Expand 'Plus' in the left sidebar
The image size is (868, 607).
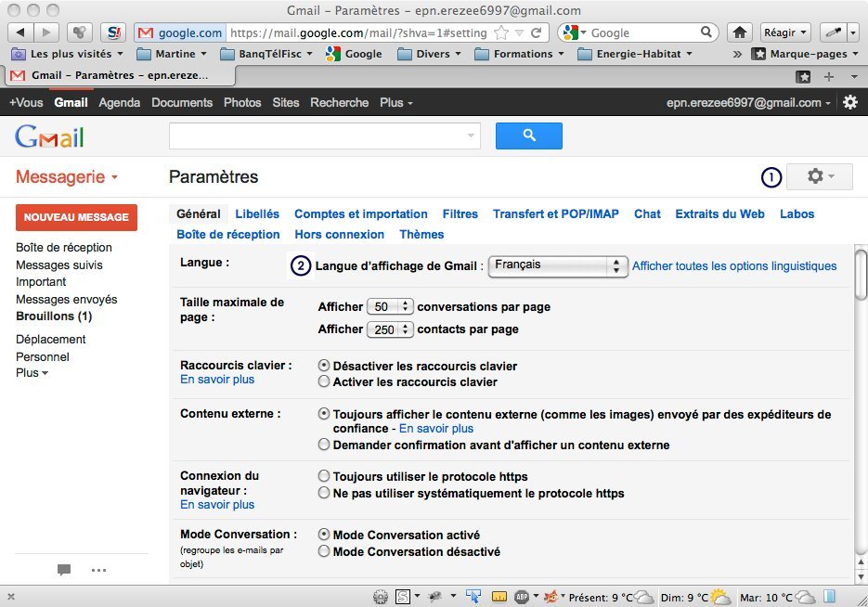pyautogui.click(x=32, y=373)
